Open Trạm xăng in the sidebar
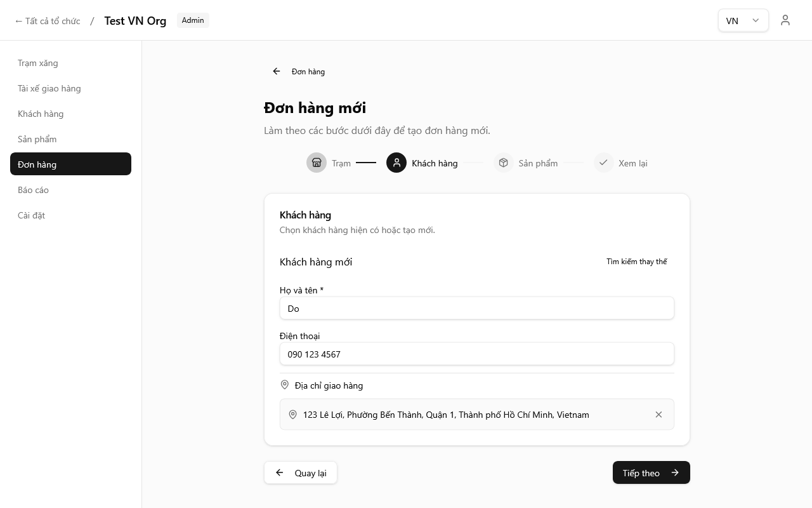 pyautogui.click(x=38, y=63)
